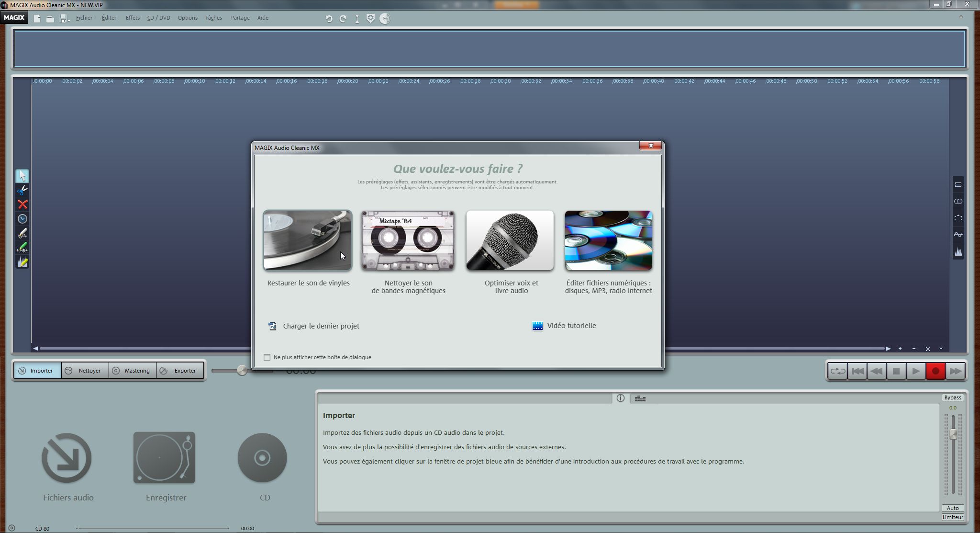Viewport: 980px width, 533px height.
Task: Open the Effets menu
Action: 133,18
